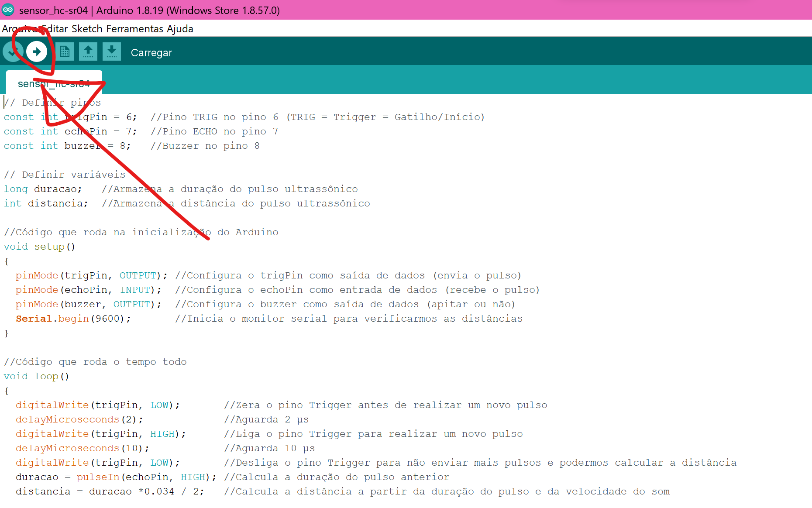812x508 pixels.
Task: Click the Verify checkmark button
Action: click(13, 52)
